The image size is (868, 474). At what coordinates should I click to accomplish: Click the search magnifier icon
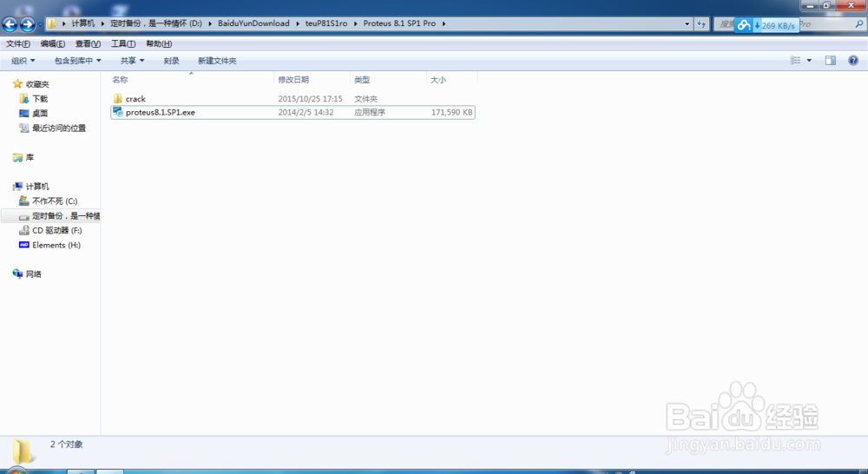[x=858, y=23]
